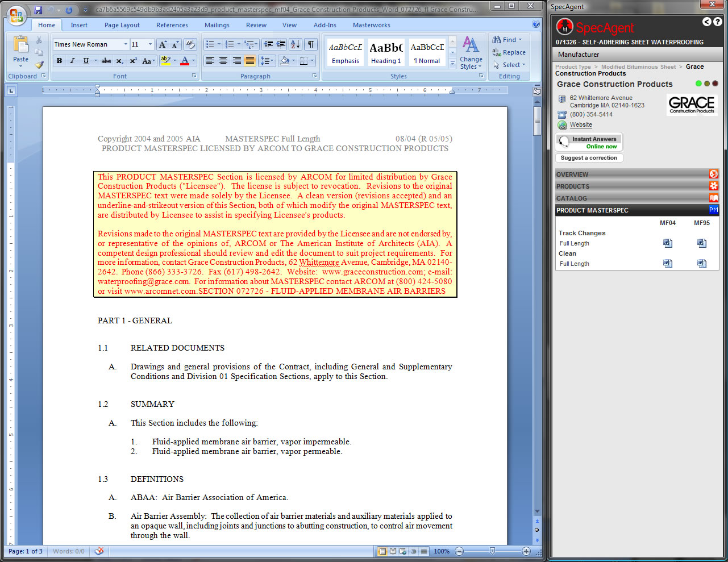
Task: Click the Format Painter brush icon
Action: (39, 64)
